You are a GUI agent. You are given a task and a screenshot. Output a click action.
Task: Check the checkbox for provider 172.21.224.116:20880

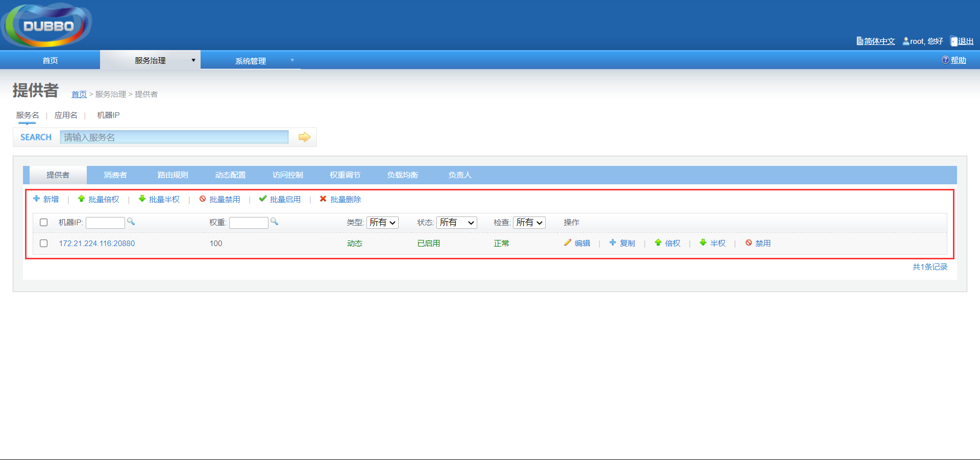point(43,244)
